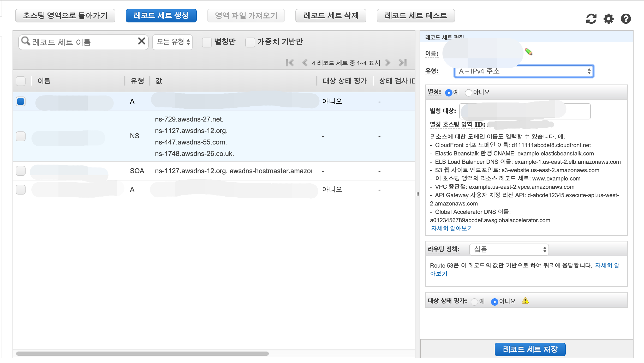The height and width of the screenshot is (363, 644).
Task: Open the 라우팅 정책 심플 dropdown
Action: [509, 250]
